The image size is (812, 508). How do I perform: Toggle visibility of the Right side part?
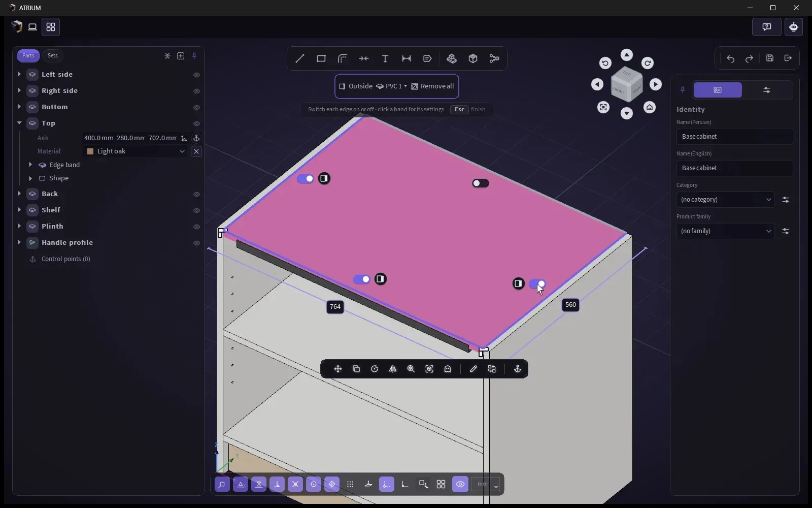tap(196, 91)
